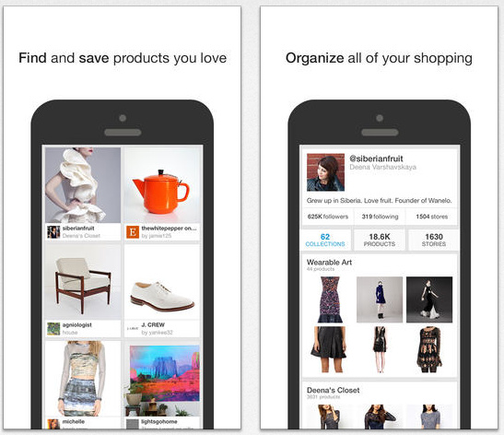Open @siberianfruit profile photo

click(x=325, y=172)
